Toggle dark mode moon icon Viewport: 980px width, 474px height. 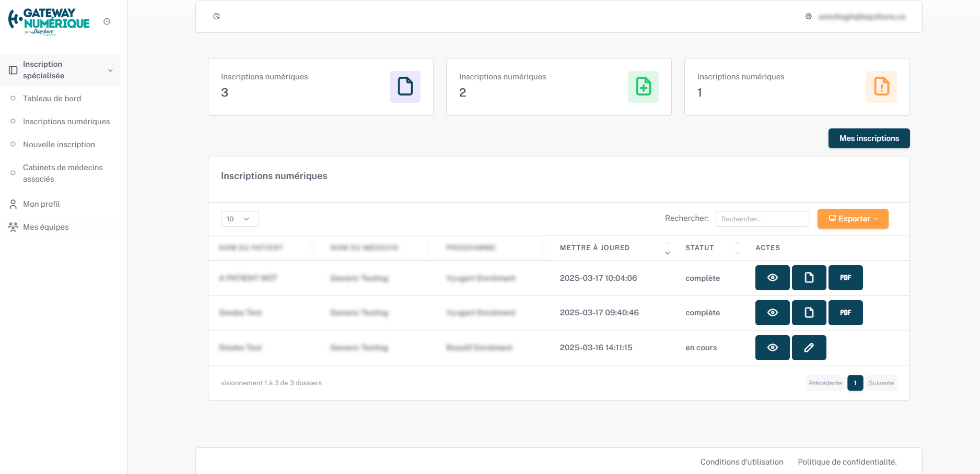tap(217, 16)
